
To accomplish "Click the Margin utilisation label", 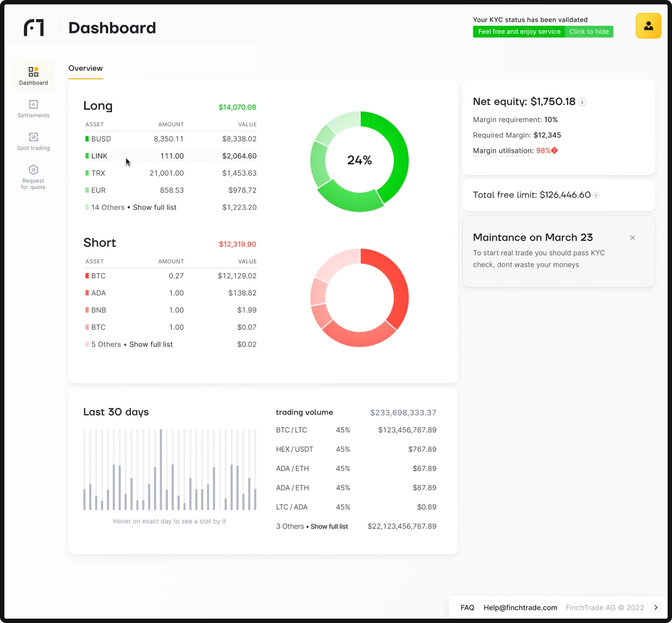I will pyautogui.click(x=503, y=151).
